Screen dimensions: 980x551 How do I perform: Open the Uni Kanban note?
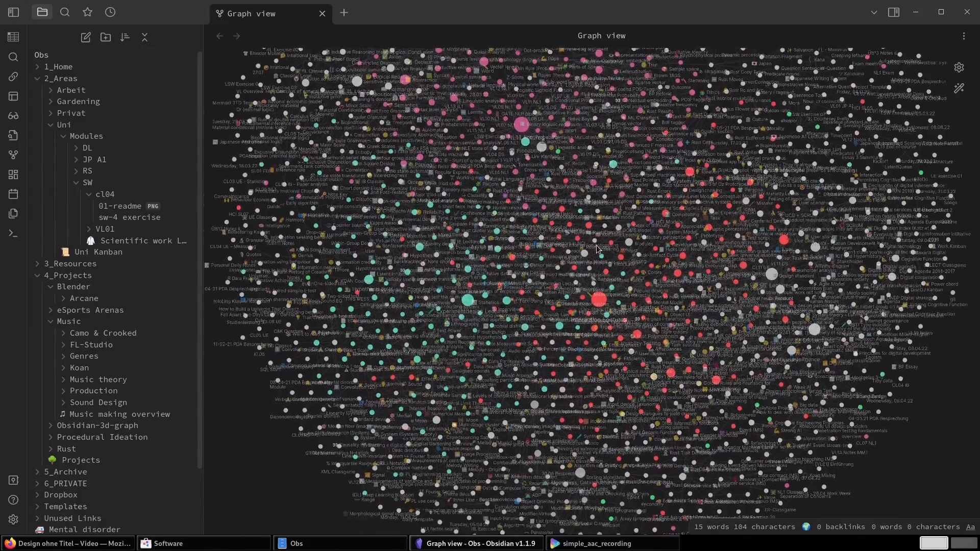[x=98, y=252]
